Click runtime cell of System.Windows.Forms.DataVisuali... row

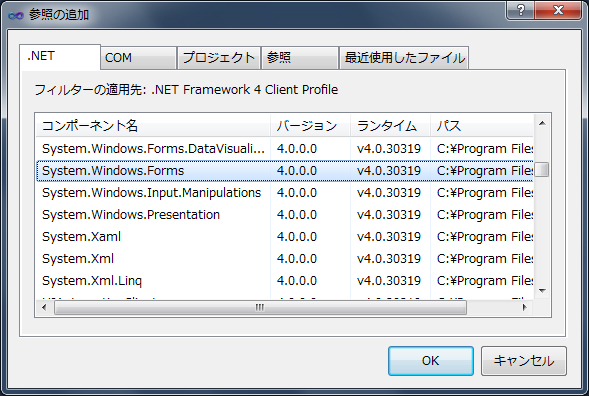click(x=389, y=149)
